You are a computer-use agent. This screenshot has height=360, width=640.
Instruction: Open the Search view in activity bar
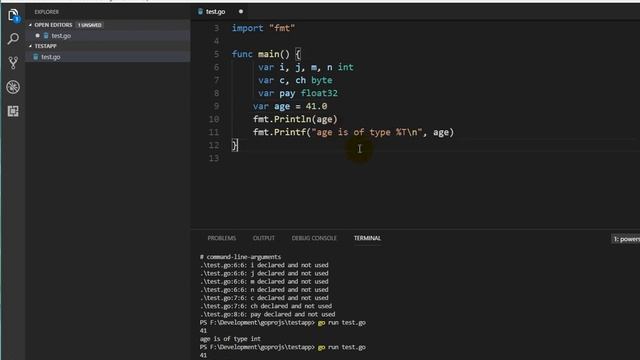pyautogui.click(x=13, y=39)
